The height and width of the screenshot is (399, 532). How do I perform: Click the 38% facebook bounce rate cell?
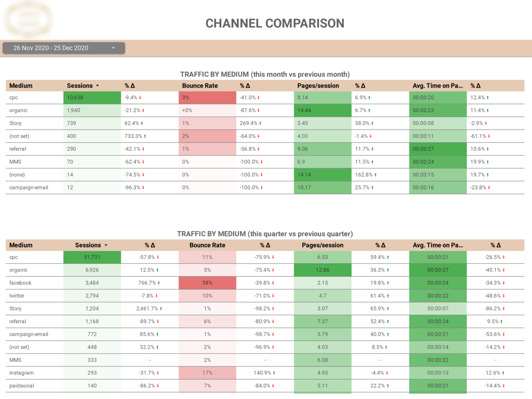207,283
